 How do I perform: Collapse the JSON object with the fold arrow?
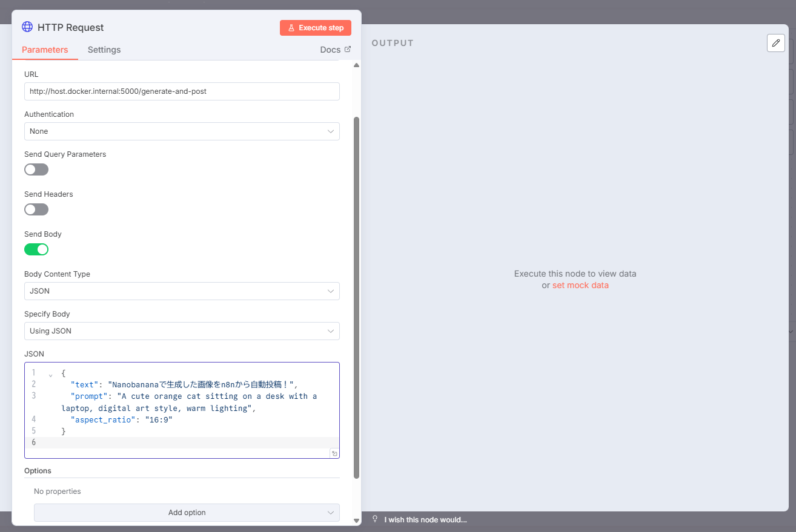pyautogui.click(x=50, y=374)
